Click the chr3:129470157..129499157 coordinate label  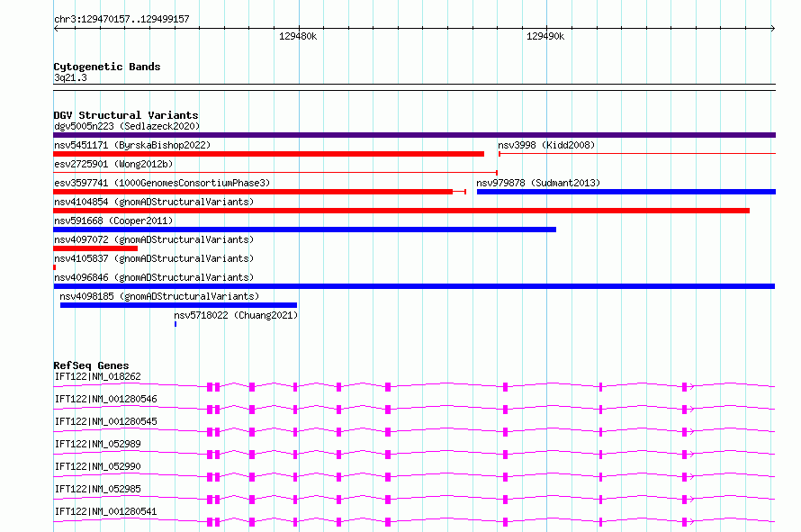point(121,20)
